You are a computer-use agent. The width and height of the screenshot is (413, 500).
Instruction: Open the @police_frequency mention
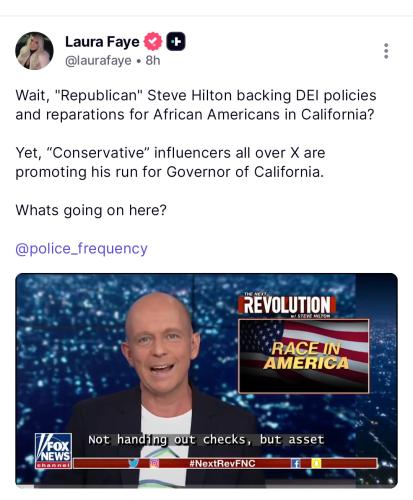pyautogui.click(x=81, y=249)
